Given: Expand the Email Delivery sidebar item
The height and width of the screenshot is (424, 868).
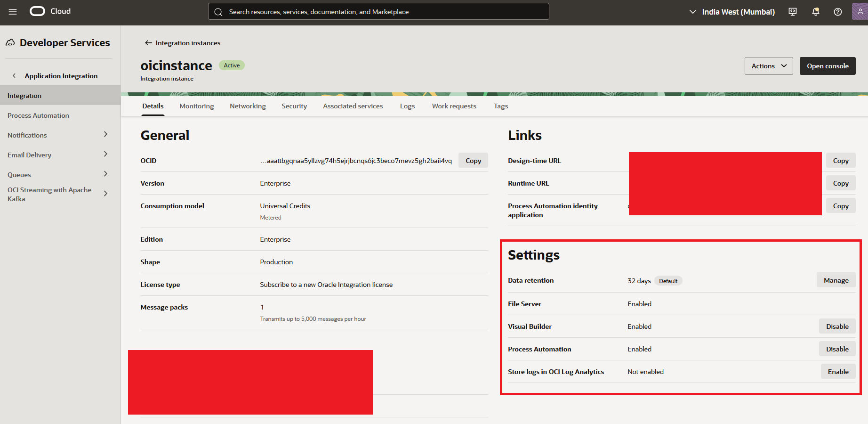Looking at the screenshot, I should click(105, 155).
